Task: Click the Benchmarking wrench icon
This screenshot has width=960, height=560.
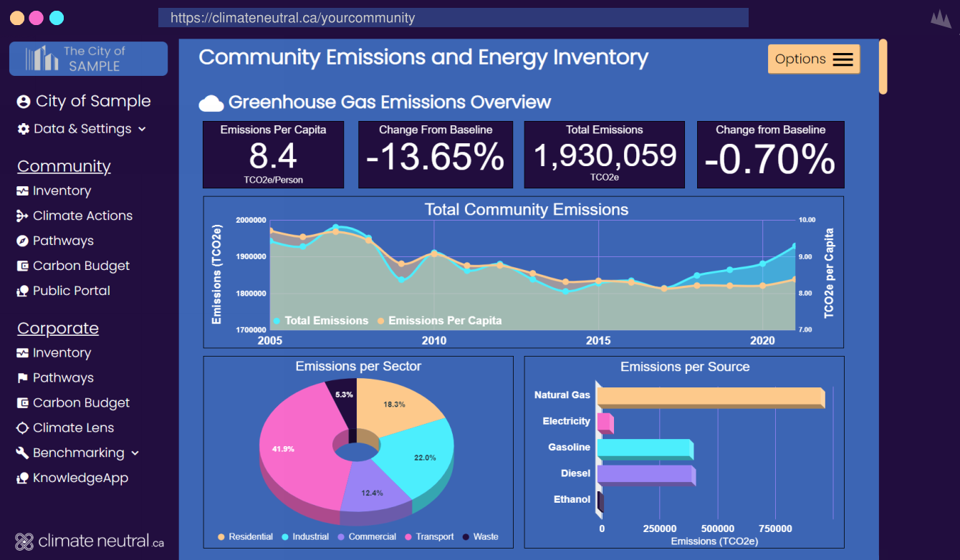Action: click(x=22, y=453)
